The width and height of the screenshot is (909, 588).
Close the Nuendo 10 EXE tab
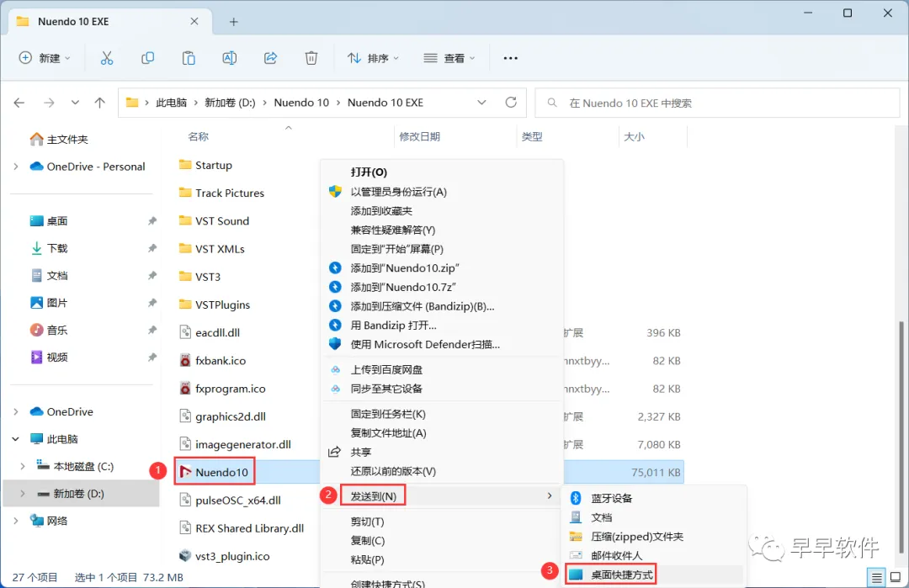point(194,21)
